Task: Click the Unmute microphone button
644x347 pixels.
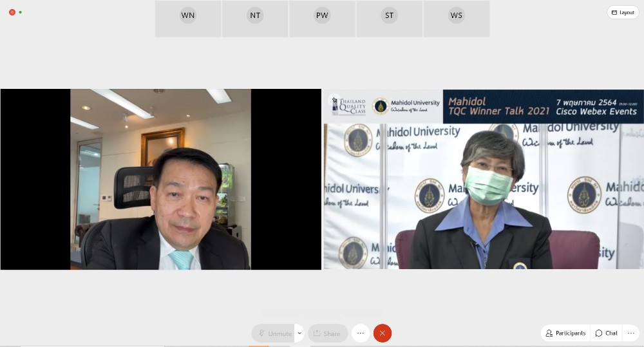Action: tap(274, 333)
